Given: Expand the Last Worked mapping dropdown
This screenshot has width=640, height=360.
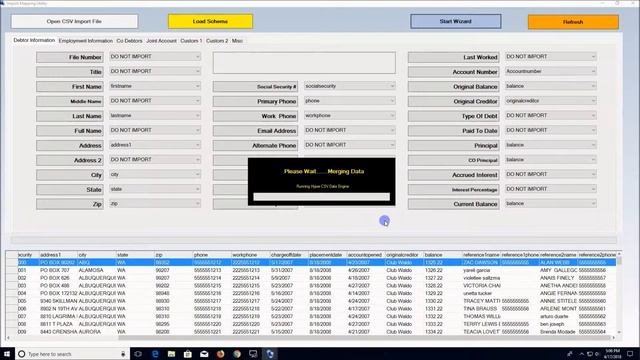Looking at the screenshot, I should 551,57.
